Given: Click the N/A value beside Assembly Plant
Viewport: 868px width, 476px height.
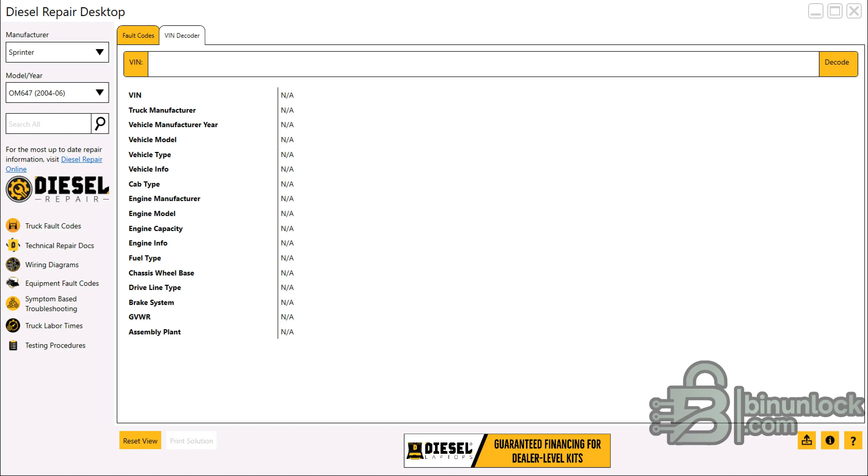Looking at the screenshot, I should coord(287,332).
